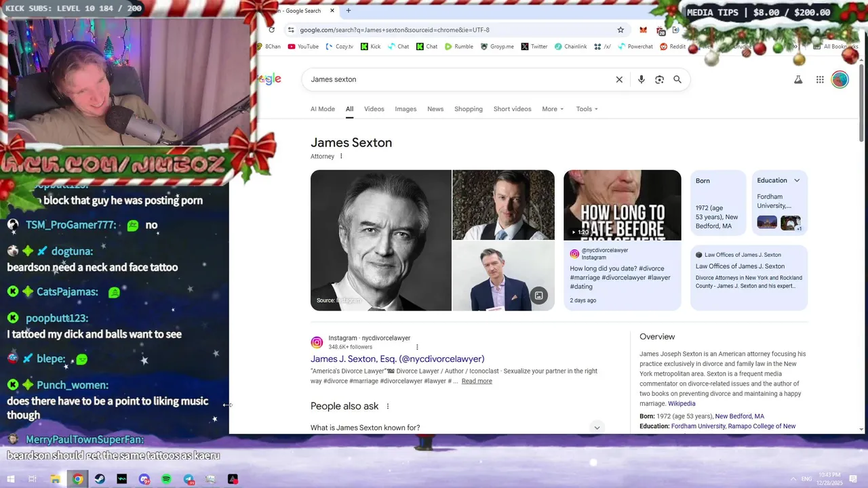Search by image with Lens icon
Viewport: 868px width, 488px height.
(659, 79)
